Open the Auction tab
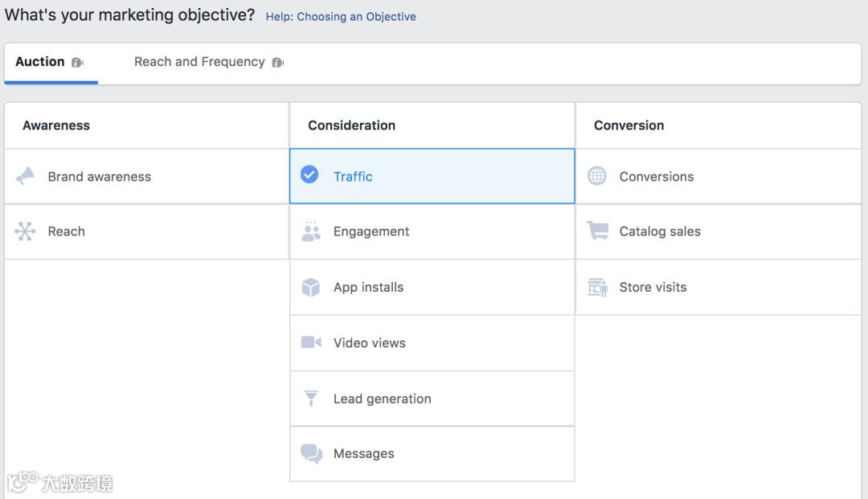The width and height of the screenshot is (868, 499). coord(40,62)
